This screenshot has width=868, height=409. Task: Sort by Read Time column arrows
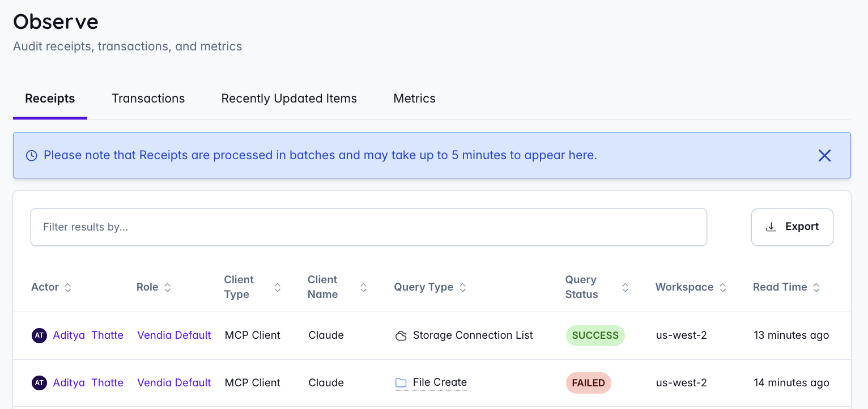[x=816, y=287]
